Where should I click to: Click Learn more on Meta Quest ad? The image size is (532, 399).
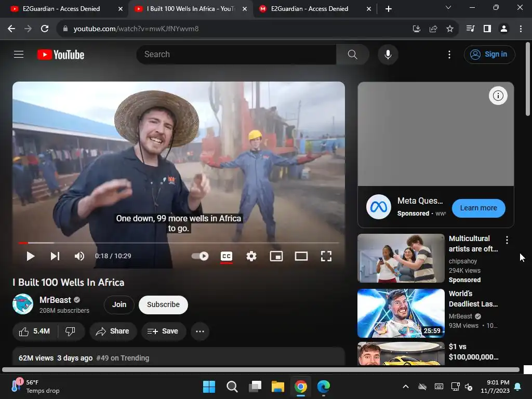[478, 208]
